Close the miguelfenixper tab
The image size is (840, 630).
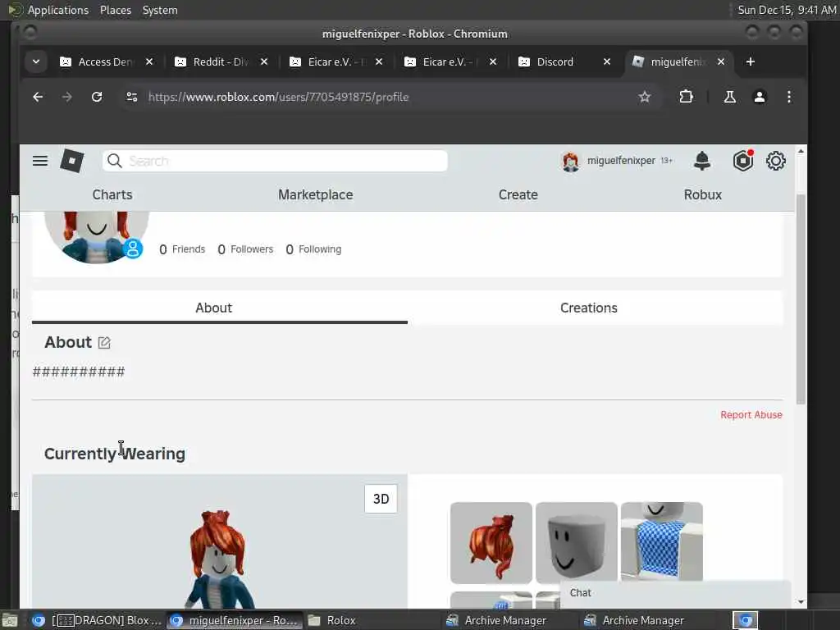coord(721,62)
